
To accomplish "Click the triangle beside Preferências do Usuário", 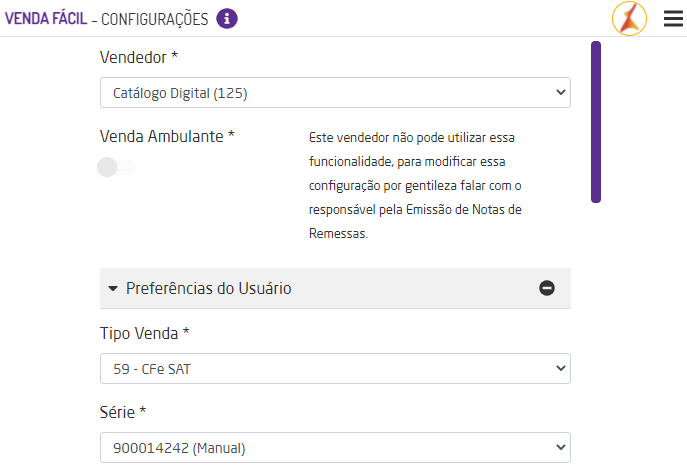I will pos(113,288).
